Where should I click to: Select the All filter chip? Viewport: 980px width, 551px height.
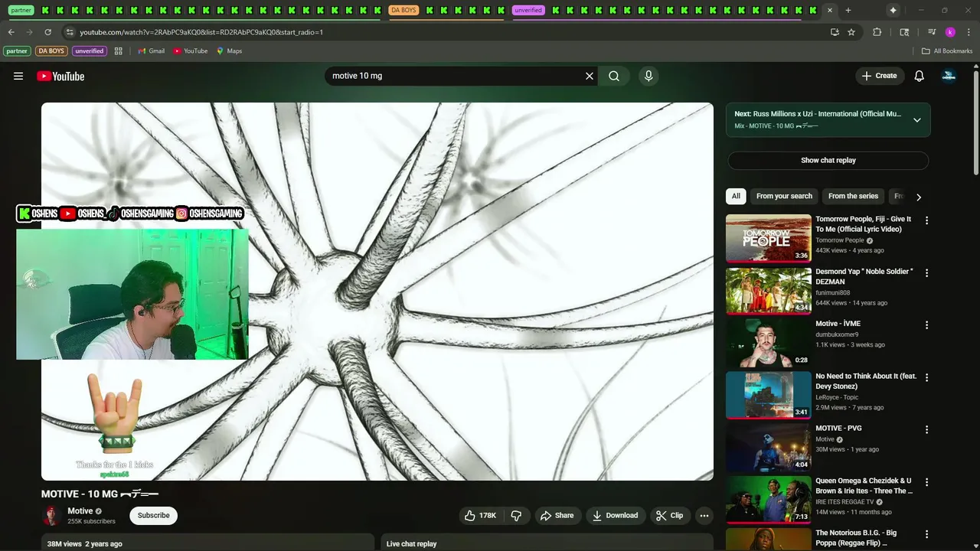[x=736, y=197]
